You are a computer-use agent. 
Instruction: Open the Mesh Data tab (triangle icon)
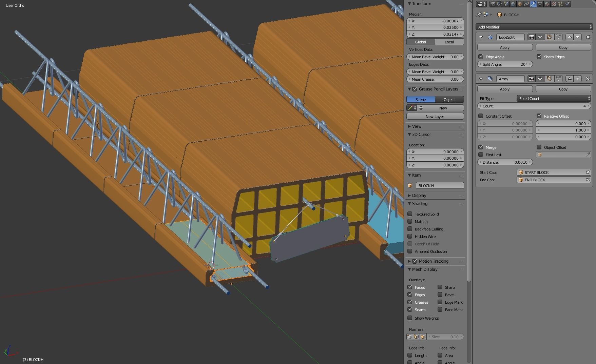540,4
